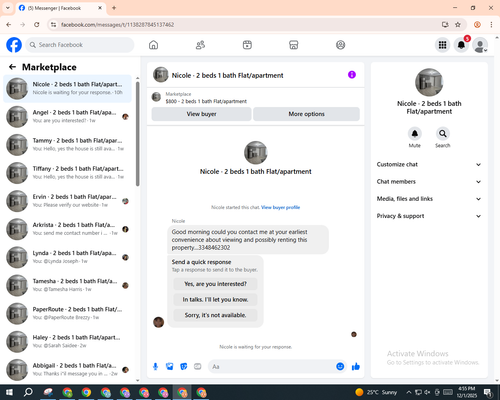Reload the page in the browser
Image resolution: width=500 pixels, height=400 pixels.
click(37, 25)
